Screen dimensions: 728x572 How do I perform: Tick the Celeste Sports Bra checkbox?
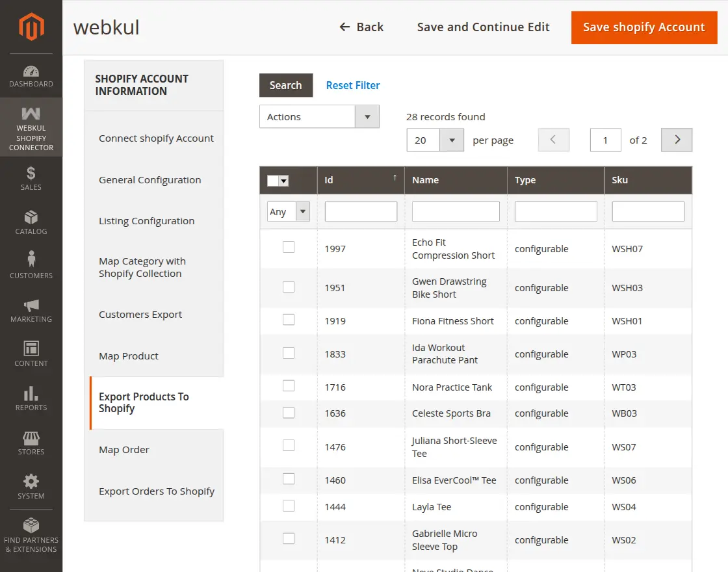click(x=289, y=412)
